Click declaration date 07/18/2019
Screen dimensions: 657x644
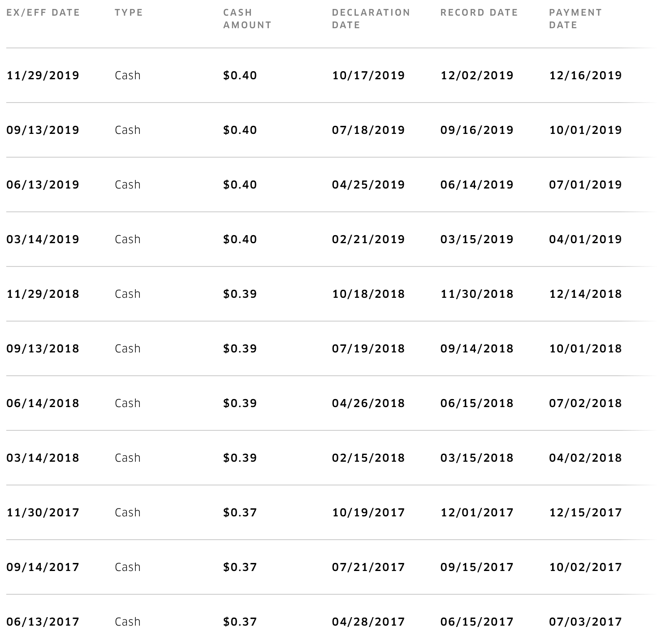point(368,130)
